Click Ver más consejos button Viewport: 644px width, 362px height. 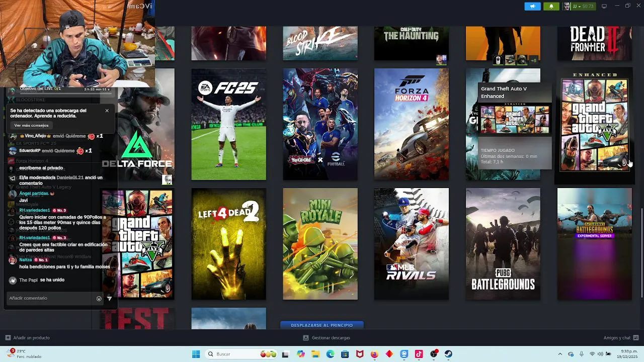(x=31, y=125)
